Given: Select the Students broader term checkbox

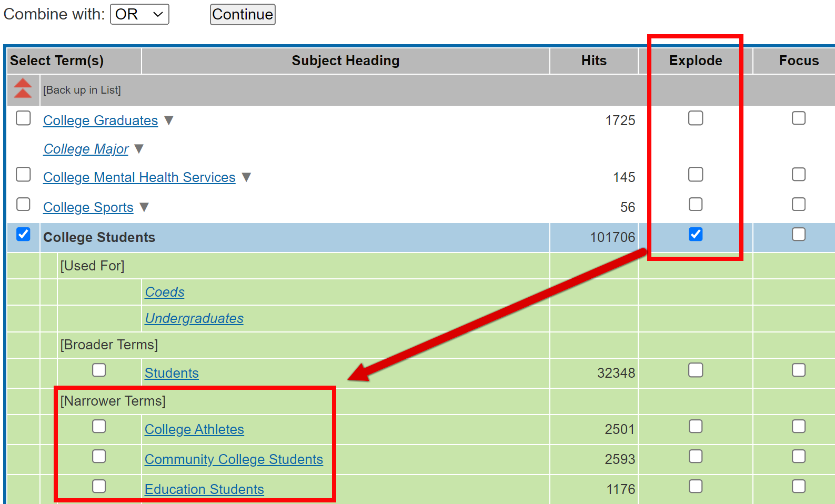Looking at the screenshot, I should point(99,370).
